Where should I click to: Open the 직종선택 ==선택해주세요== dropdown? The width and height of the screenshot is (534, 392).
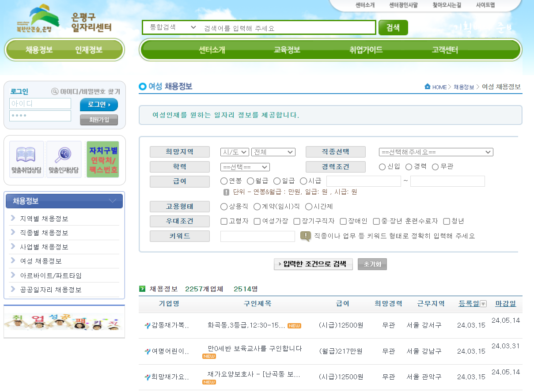point(436,152)
